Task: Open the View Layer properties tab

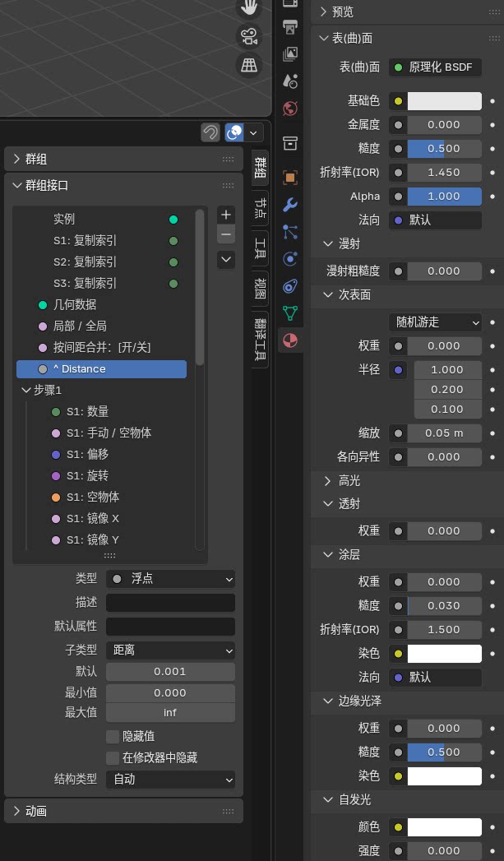Action: click(x=290, y=53)
